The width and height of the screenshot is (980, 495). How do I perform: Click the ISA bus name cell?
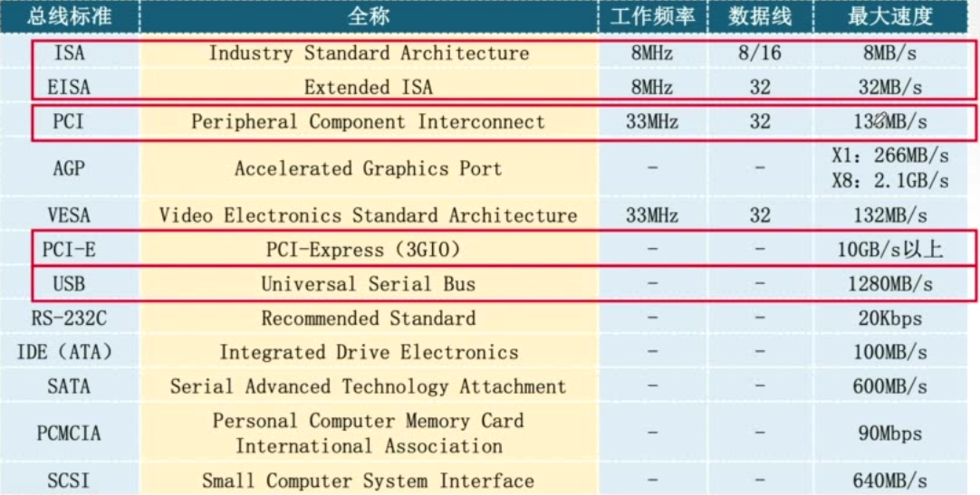point(69,52)
